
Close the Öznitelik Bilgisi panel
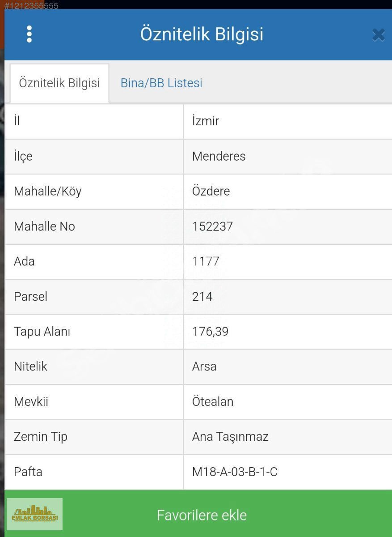click(378, 35)
